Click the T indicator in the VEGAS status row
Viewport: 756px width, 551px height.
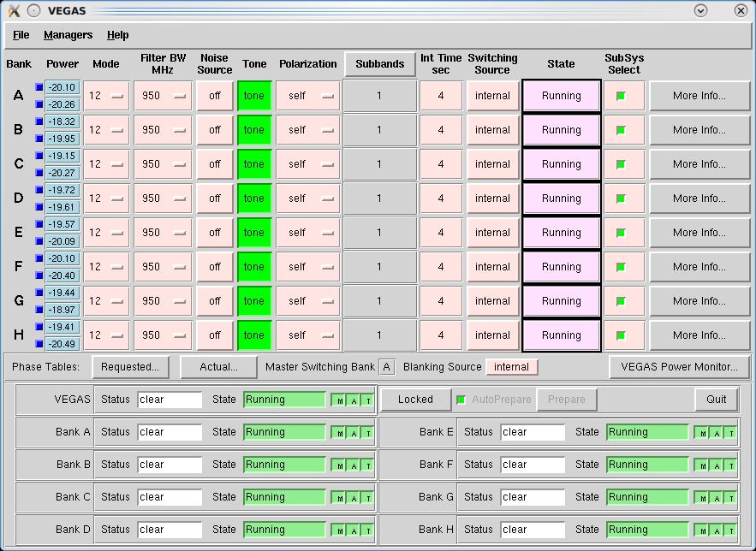coord(368,400)
